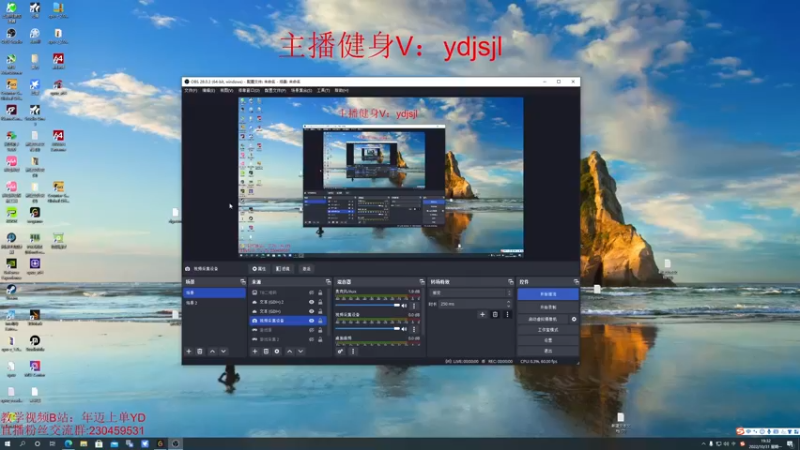Screen dimensions: 800x450
Task: Toggle lock on selected 视频采集设备 source
Action: pyautogui.click(x=320, y=320)
